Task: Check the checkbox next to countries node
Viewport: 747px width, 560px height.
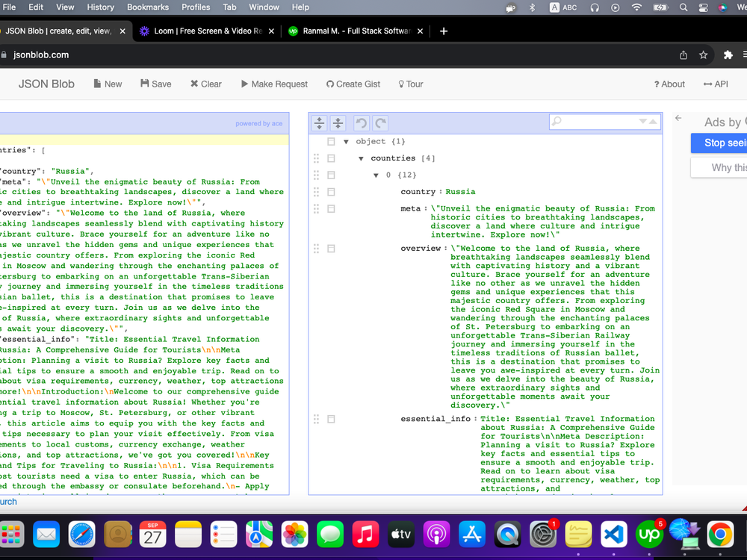Action: click(x=332, y=158)
